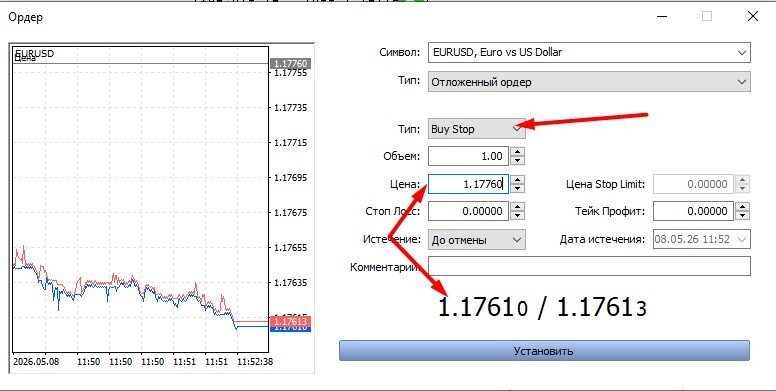
Task: Open the До отмены expiration dropdown
Action: click(x=477, y=240)
